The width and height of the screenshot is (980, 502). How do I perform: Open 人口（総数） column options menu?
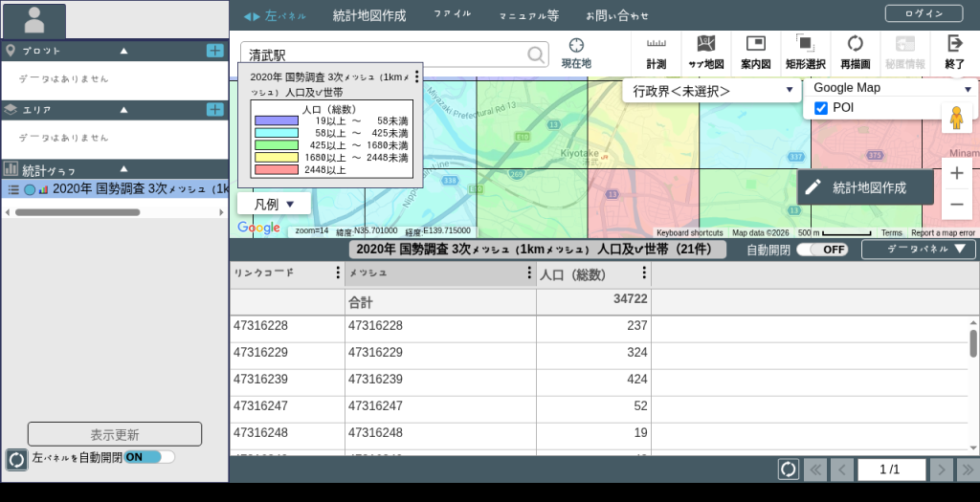tap(644, 273)
